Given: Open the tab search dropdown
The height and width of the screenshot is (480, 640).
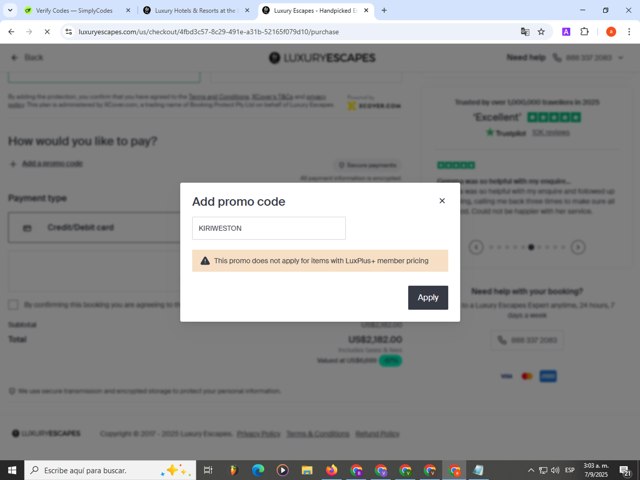Looking at the screenshot, I should pos(10,11).
